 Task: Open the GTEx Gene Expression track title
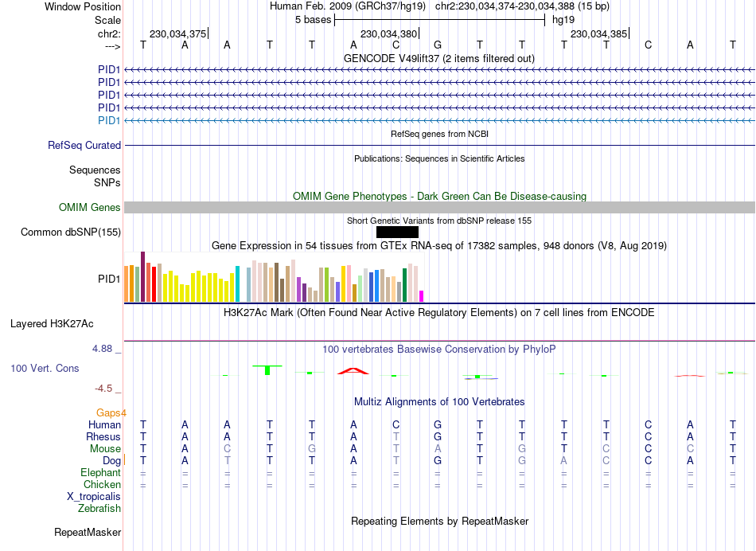pos(439,245)
